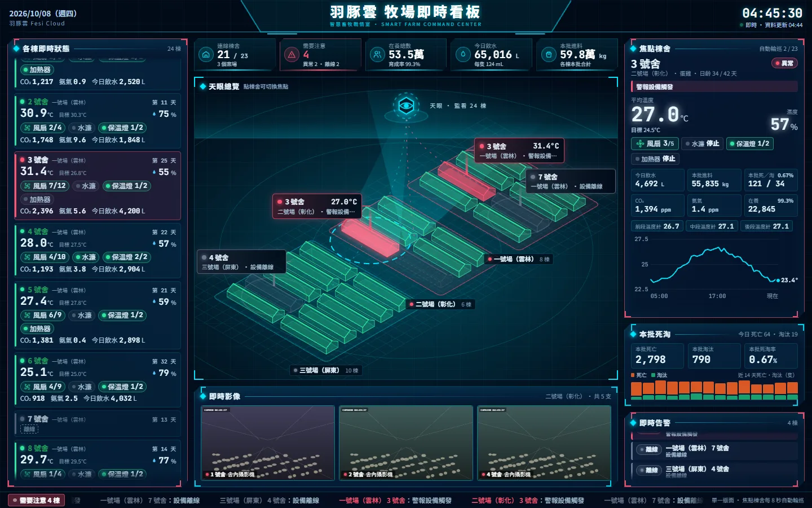The width and height of the screenshot is (812, 508).
Task: Toggle focus panel 加熱器 停止 chip
Action: (655, 159)
